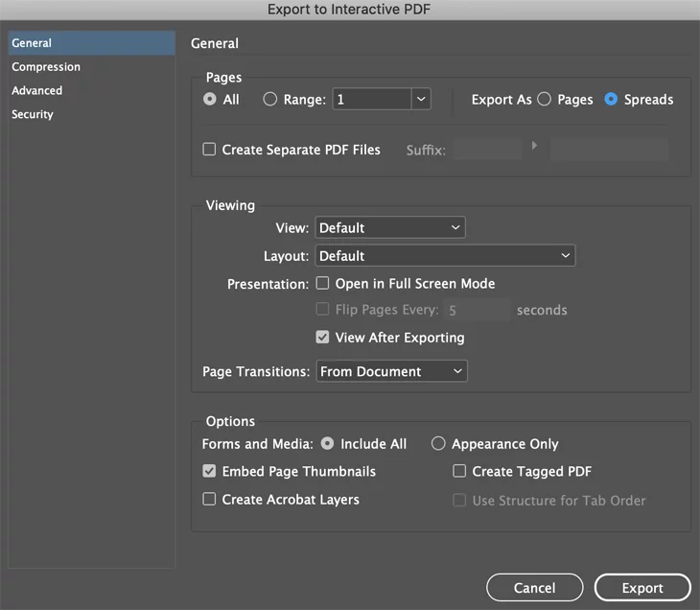Uncheck View After Exporting
The image size is (700, 610).
(322, 338)
